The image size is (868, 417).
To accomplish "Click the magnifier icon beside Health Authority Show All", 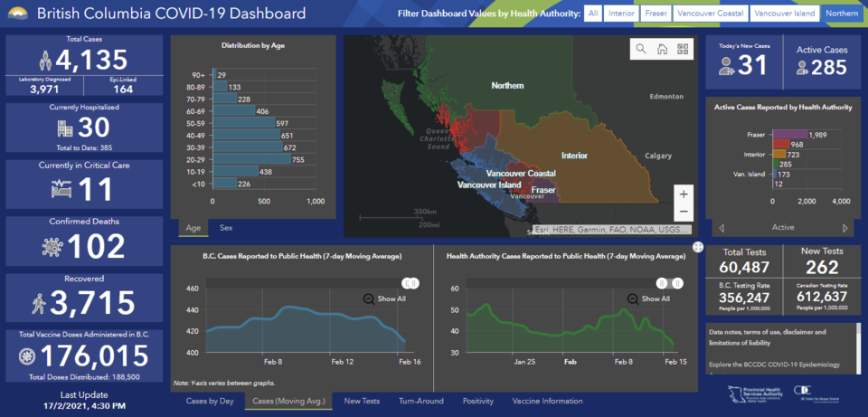I will (x=633, y=299).
